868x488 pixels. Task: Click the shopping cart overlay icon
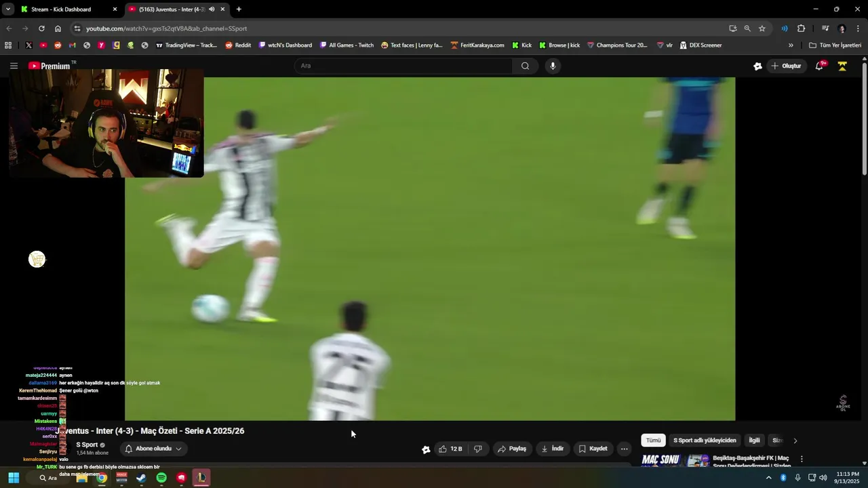point(37,260)
